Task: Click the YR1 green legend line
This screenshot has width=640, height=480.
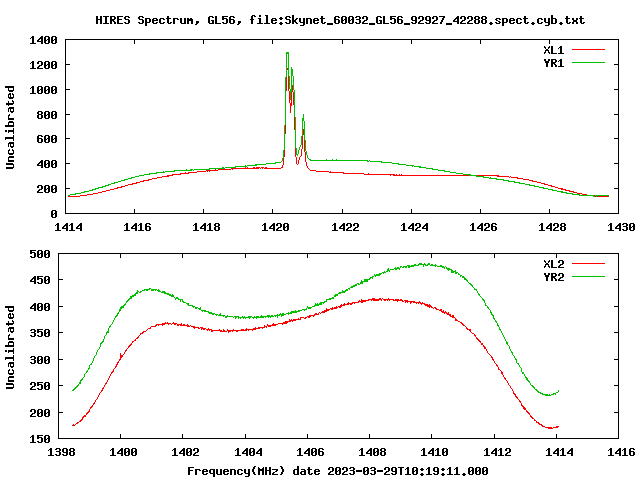Action: point(588,63)
